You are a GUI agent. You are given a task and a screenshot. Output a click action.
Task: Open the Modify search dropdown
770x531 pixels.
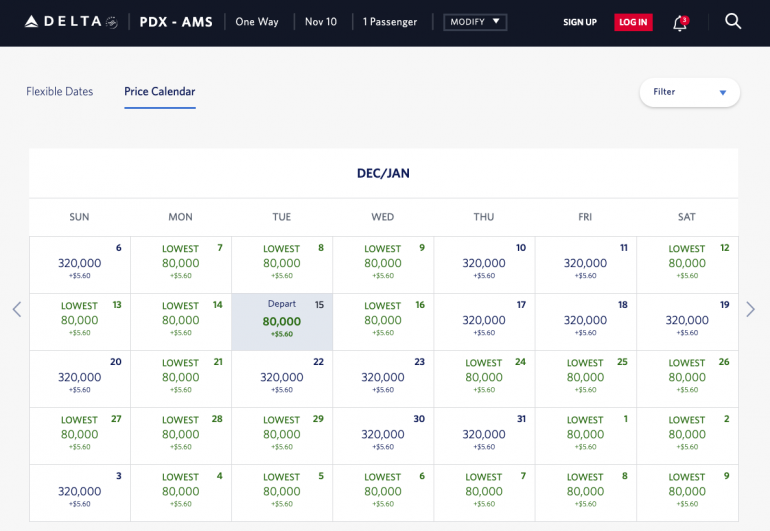point(475,22)
